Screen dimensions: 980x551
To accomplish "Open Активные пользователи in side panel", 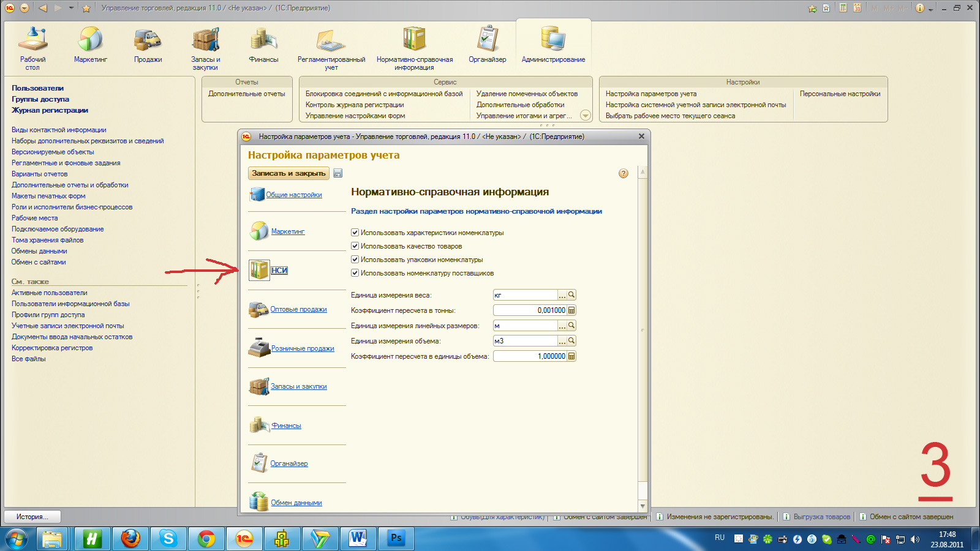I will click(x=50, y=293).
